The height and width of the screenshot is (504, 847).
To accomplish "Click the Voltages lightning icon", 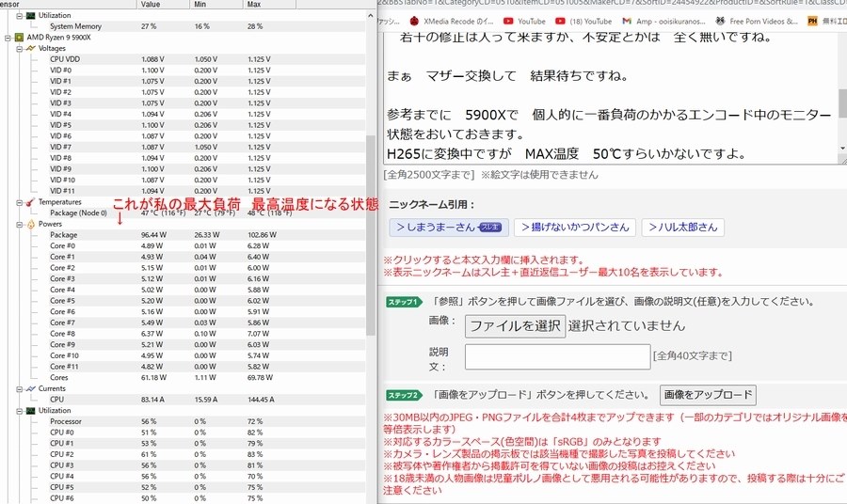I will pos(31,48).
